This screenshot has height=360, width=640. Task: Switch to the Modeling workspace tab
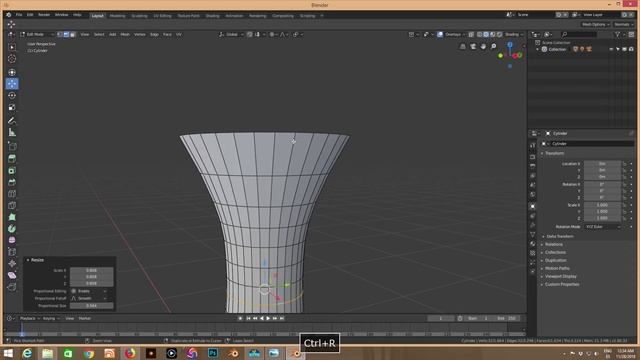[x=118, y=16]
